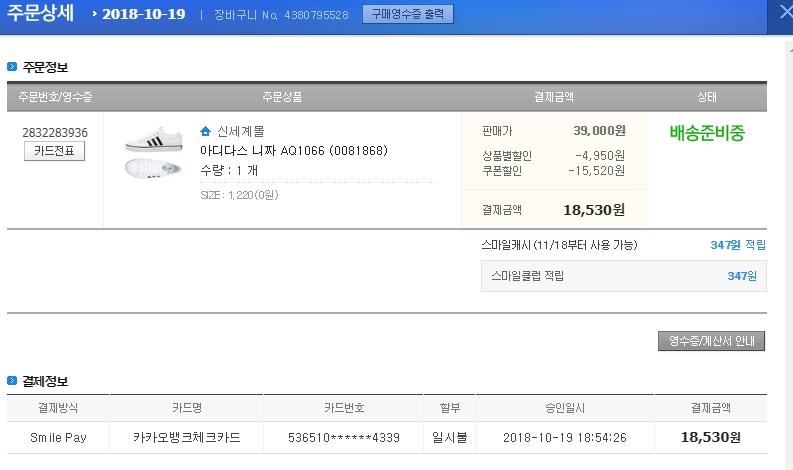Click the 347원 적립 Smile Cash link
The image size is (793, 470).
tap(737, 245)
